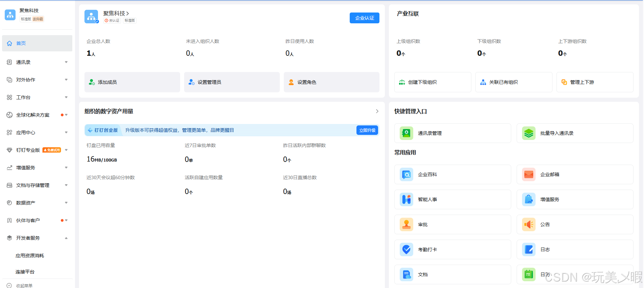Open 应用资源消耗 submenu item
The height and width of the screenshot is (288, 644).
point(30,256)
